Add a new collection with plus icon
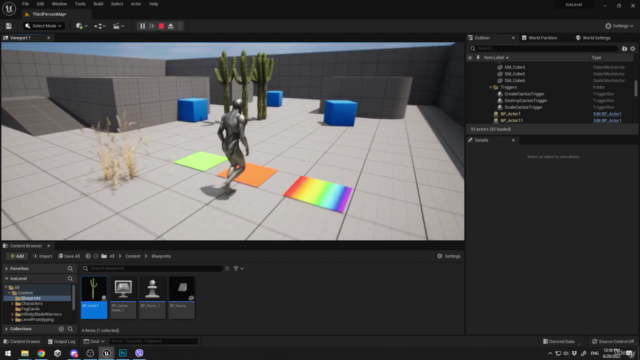640x360 pixels. click(61, 329)
